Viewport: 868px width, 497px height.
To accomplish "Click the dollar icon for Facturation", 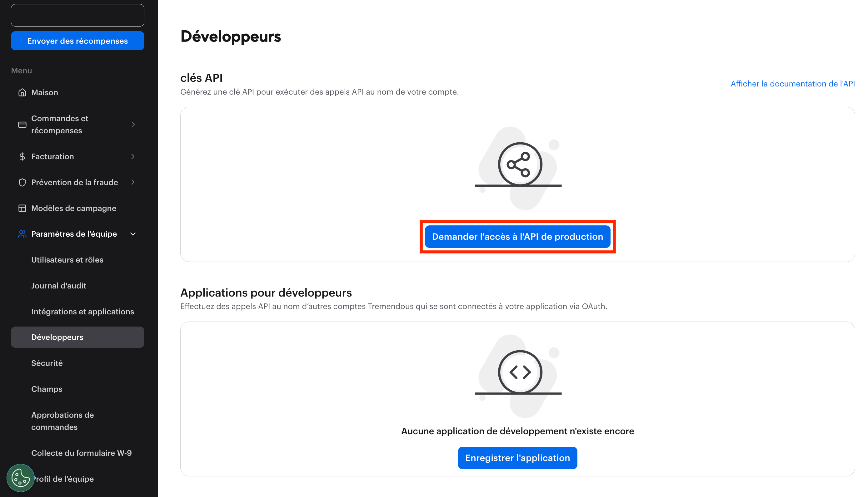I will pos(22,156).
